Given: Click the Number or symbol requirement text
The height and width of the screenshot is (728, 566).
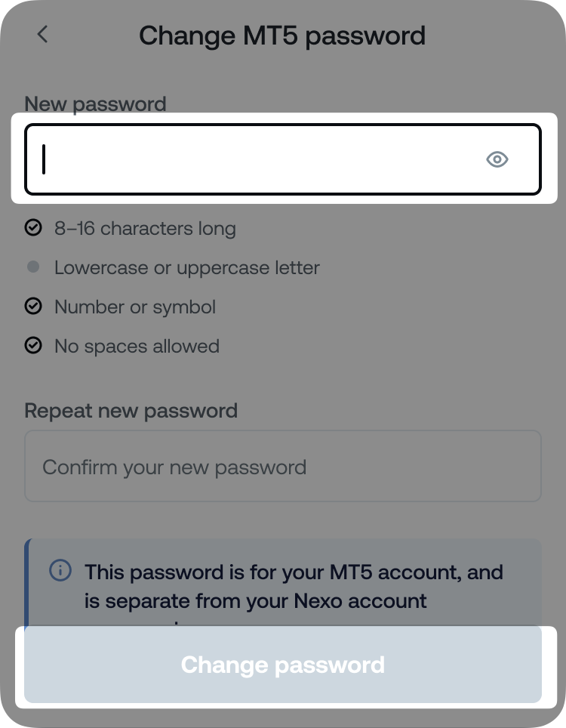Looking at the screenshot, I should click(x=135, y=307).
